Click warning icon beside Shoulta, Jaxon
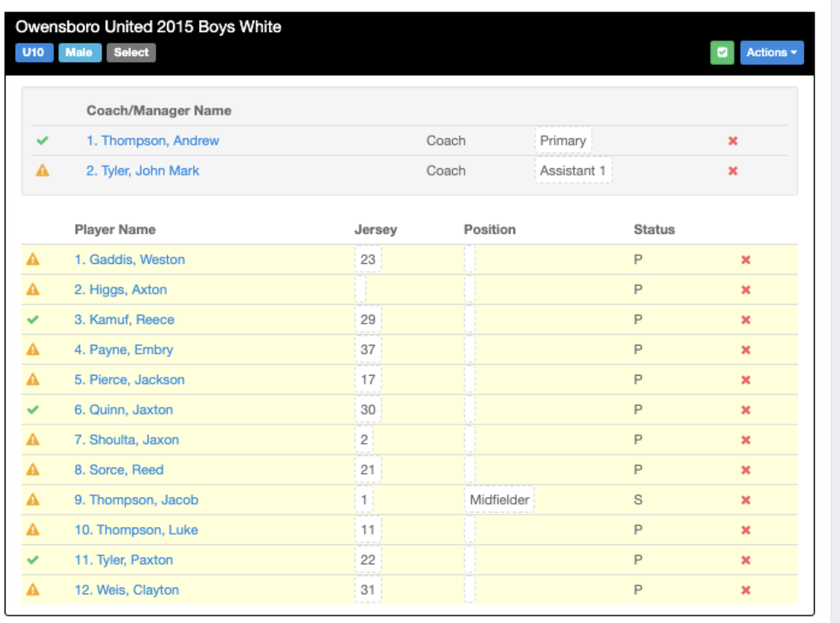 (x=33, y=440)
